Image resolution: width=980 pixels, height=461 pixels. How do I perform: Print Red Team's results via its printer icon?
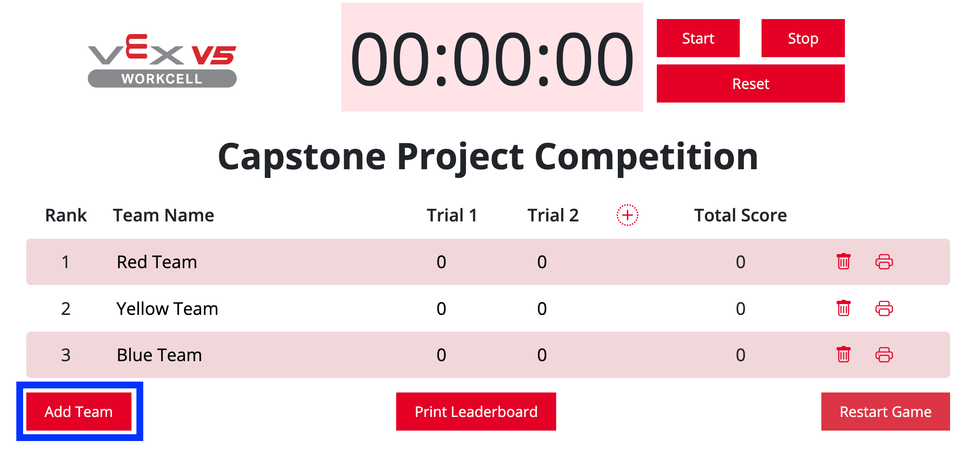pyautogui.click(x=884, y=262)
